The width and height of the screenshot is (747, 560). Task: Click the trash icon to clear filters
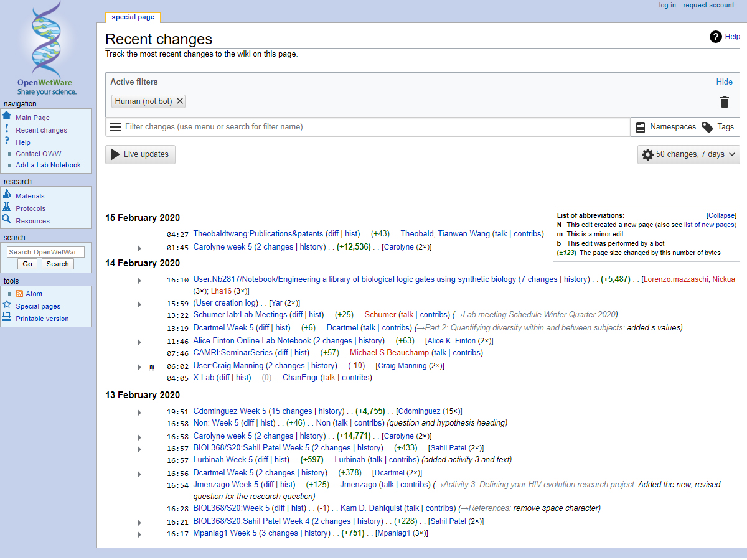point(724,102)
